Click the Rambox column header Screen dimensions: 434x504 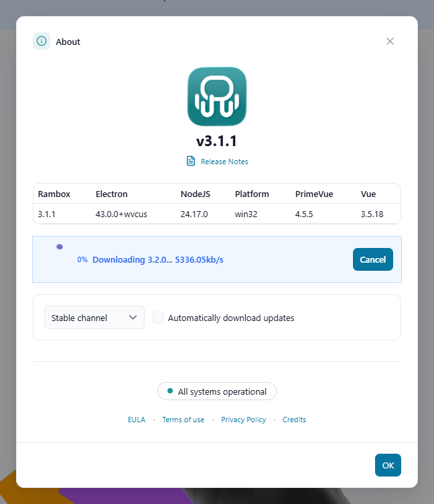(54, 194)
